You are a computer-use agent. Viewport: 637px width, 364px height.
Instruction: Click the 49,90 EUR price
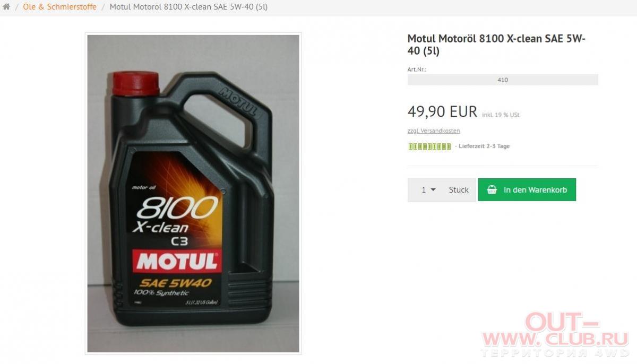point(442,111)
